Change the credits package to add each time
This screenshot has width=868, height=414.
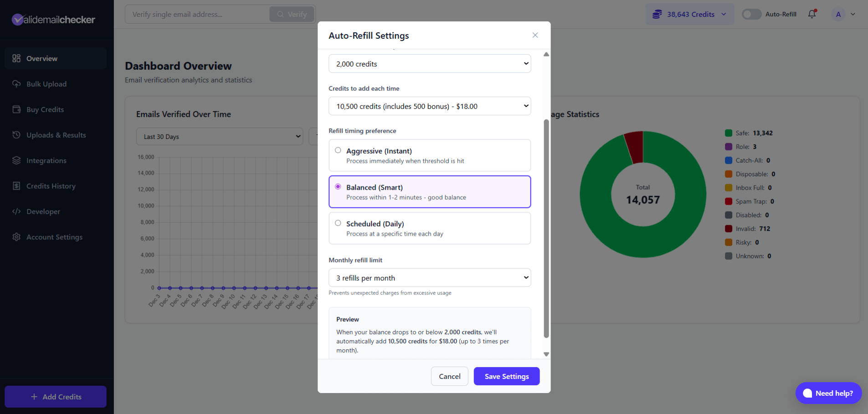(429, 106)
